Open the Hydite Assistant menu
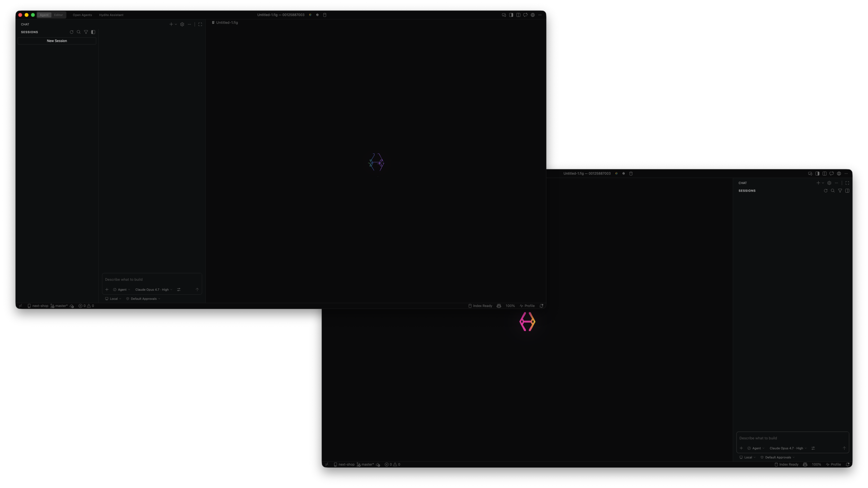 [x=111, y=15]
